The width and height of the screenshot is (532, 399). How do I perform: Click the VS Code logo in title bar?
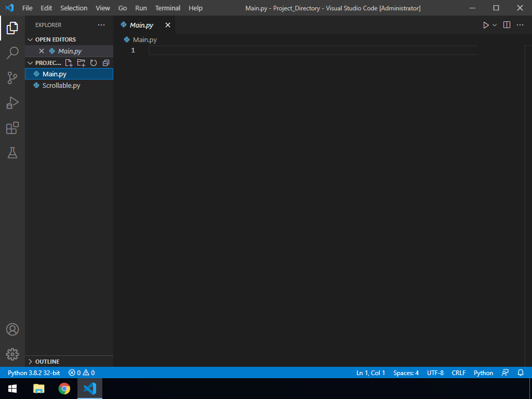point(9,8)
